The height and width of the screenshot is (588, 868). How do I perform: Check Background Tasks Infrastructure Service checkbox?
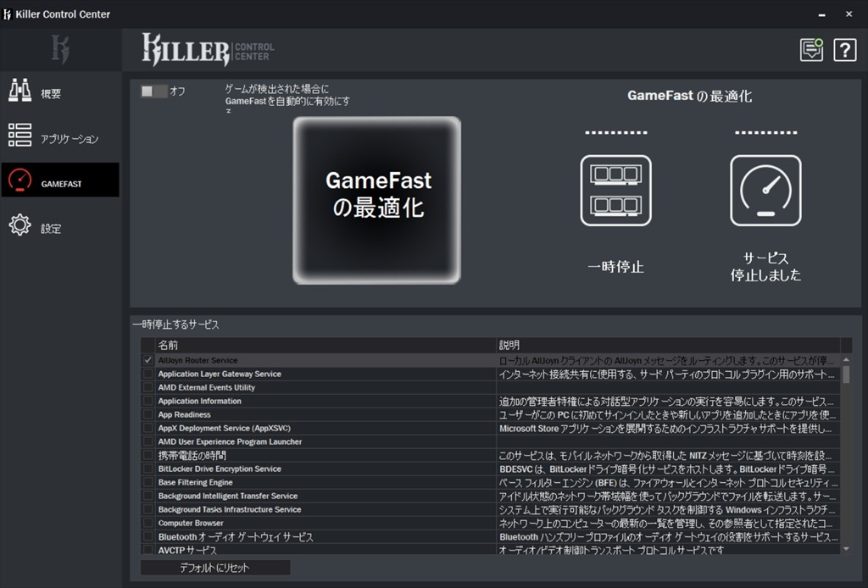(147, 509)
